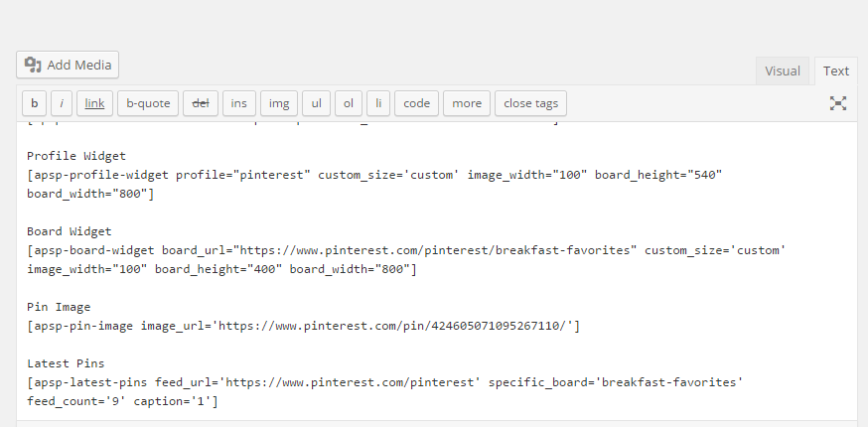
Task: Insert inserted text tag with ins button
Action: [239, 103]
